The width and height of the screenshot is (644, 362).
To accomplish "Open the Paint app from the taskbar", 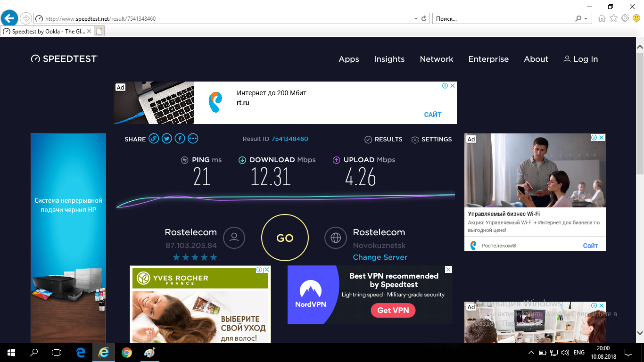I will pos(149,353).
